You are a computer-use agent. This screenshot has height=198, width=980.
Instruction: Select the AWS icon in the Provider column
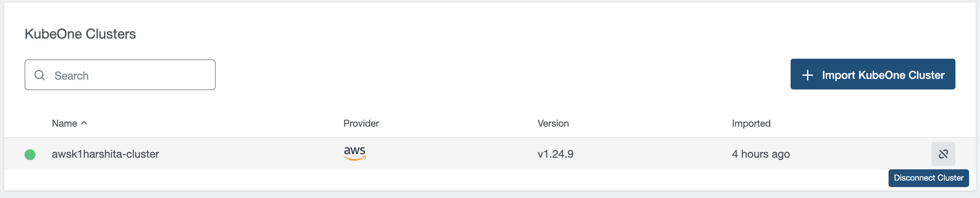tap(355, 154)
